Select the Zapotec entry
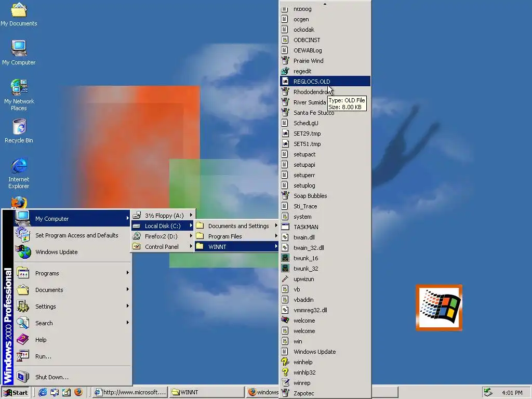 coord(325,393)
